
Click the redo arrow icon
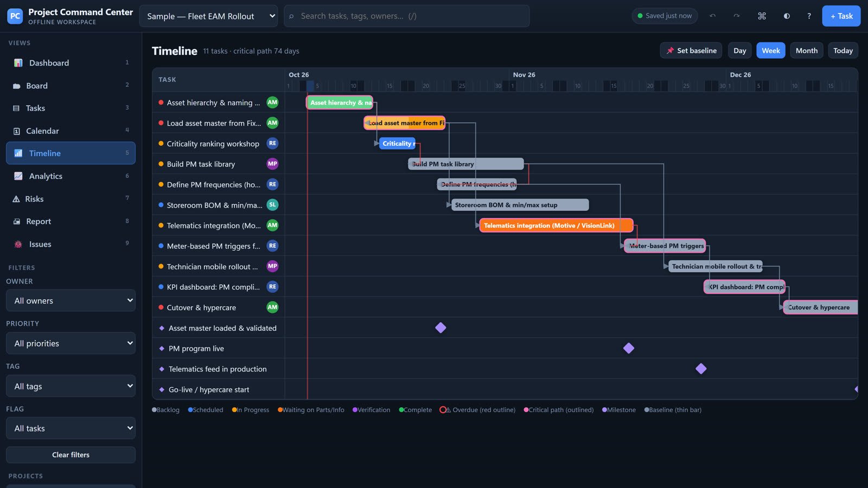tap(736, 16)
